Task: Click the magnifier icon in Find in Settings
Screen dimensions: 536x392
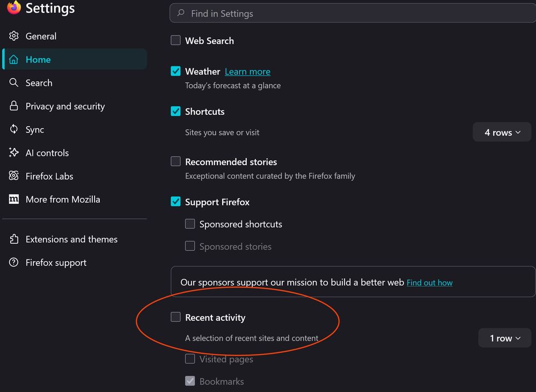Action: pos(181,13)
